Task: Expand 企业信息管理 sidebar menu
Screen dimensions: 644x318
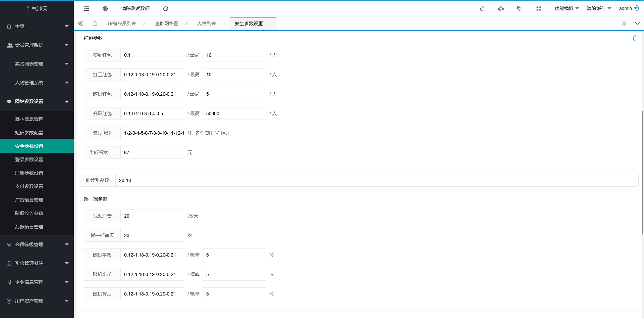Action: coord(37,282)
